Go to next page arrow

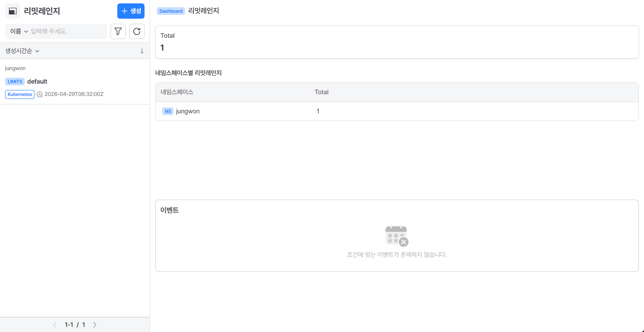(95, 325)
